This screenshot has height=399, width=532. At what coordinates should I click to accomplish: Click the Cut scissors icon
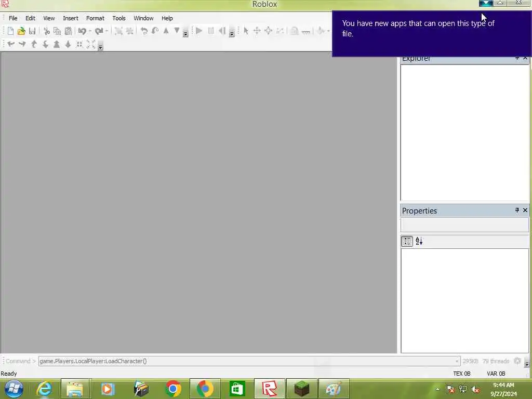pyautogui.click(x=47, y=31)
